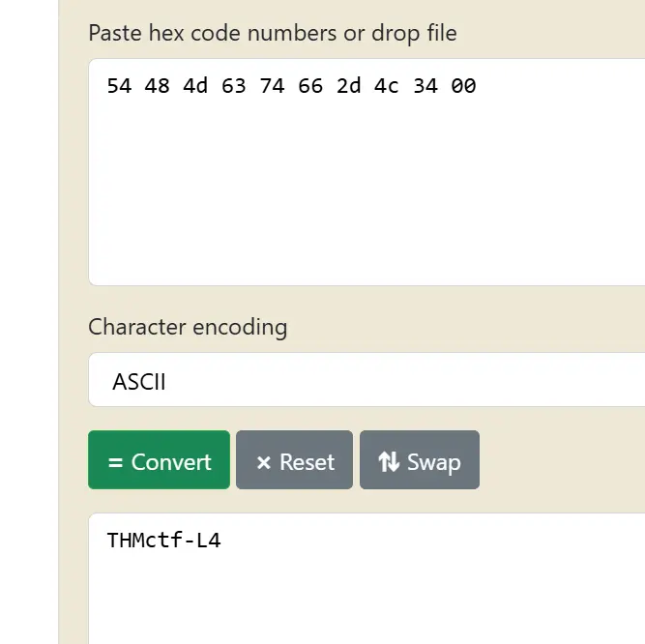Place cursor on hex byte 63

click(233, 86)
